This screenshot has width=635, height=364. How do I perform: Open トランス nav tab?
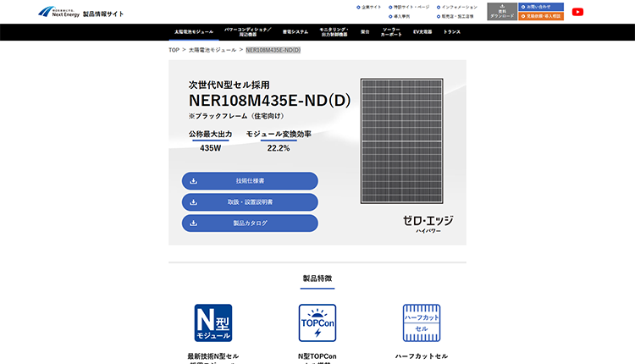(452, 32)
